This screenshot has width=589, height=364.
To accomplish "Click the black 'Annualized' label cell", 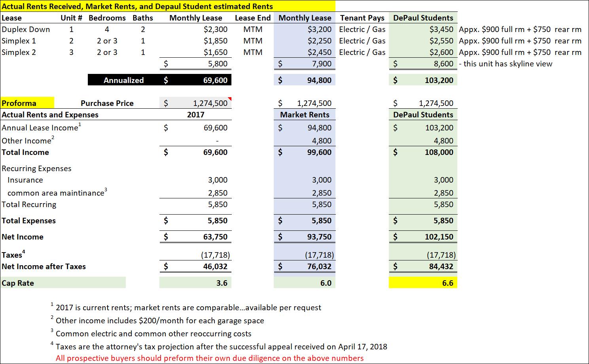I will coord(123,80).
